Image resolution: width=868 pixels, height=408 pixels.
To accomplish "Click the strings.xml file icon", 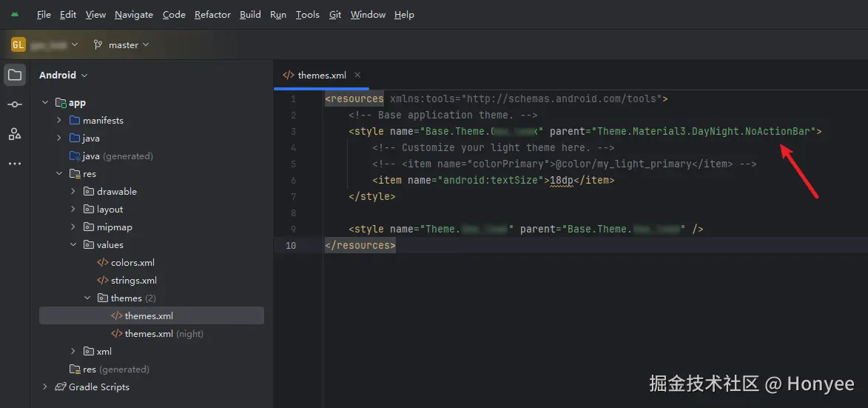I will 102,280.
